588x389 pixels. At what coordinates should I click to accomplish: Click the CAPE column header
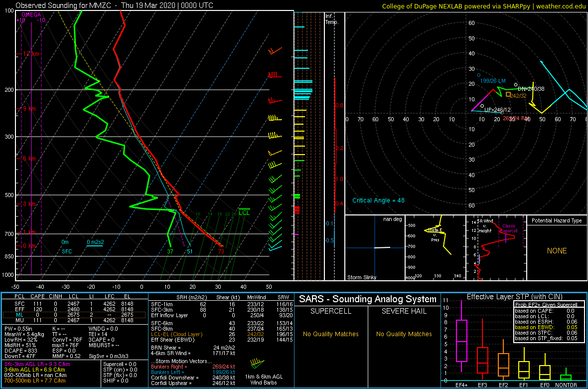(38, 296)
